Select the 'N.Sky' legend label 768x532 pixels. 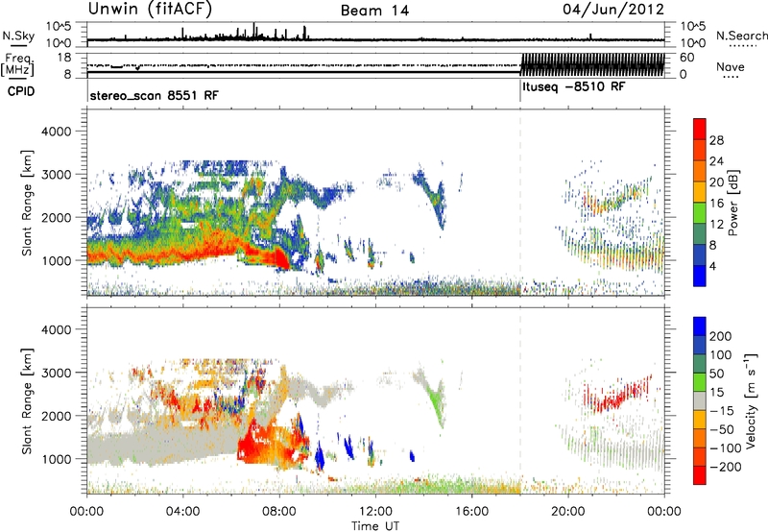coord(18,36)
